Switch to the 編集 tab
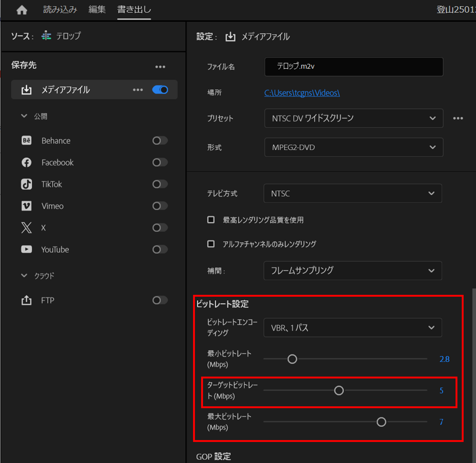The image size is (476, 463). (97, 9)
